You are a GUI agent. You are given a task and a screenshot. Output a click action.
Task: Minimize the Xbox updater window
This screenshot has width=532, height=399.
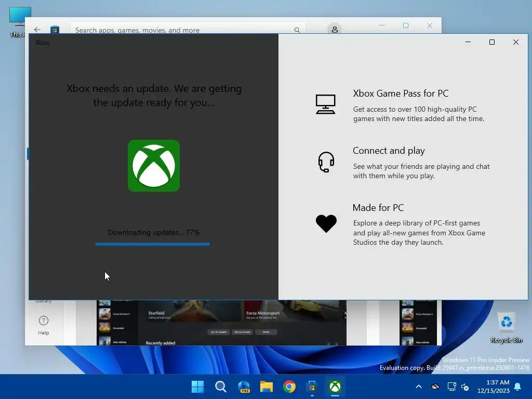pos(468,42)
